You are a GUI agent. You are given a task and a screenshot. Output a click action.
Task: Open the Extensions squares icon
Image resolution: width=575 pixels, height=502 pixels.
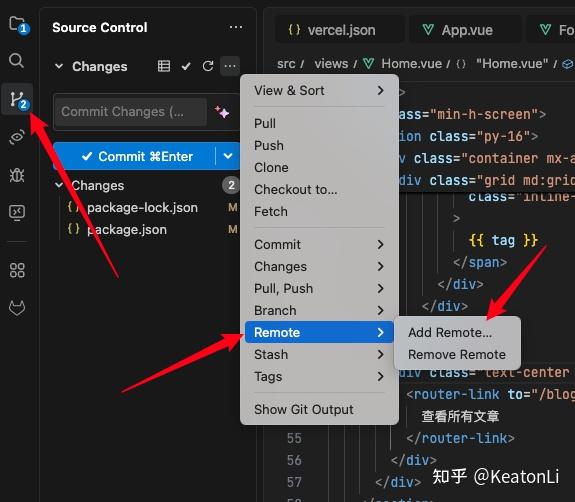17,270
